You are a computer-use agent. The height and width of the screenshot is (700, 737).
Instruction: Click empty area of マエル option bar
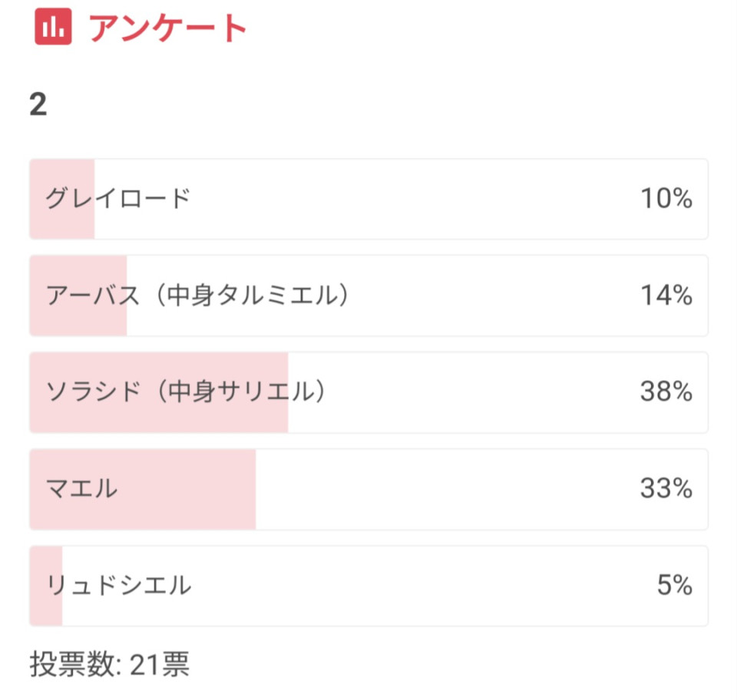click(x=447, y=490)
